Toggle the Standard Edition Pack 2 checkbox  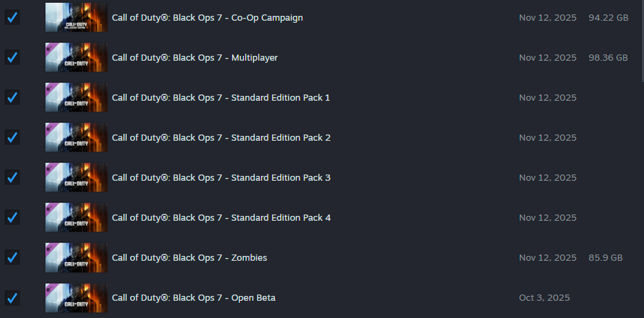[x=12, y=138]
